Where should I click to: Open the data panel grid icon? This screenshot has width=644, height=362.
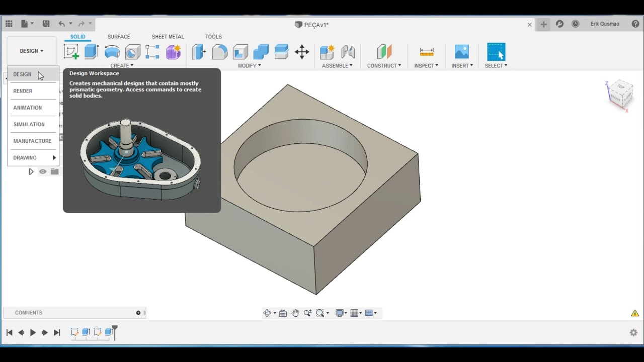coord(9,24)
